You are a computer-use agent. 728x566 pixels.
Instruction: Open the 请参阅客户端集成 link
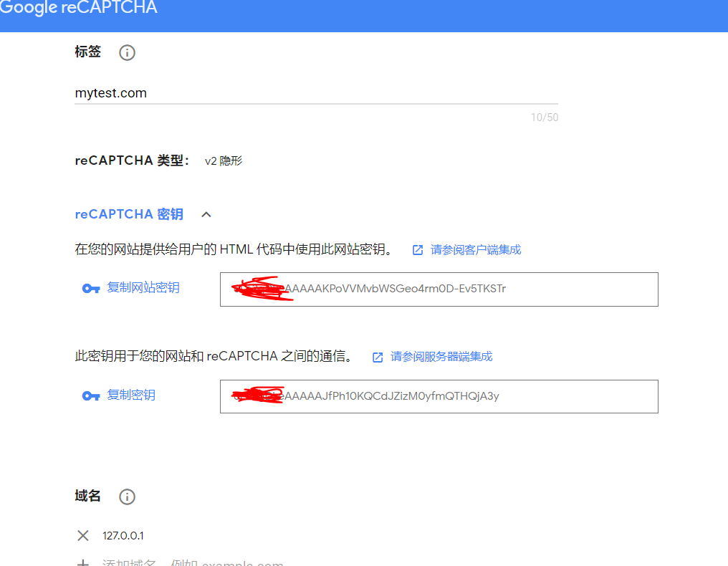[476, 250]
